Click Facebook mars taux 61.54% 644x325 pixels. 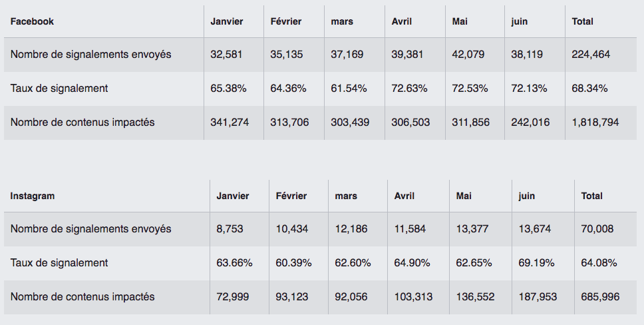click(x=349, y=89)
